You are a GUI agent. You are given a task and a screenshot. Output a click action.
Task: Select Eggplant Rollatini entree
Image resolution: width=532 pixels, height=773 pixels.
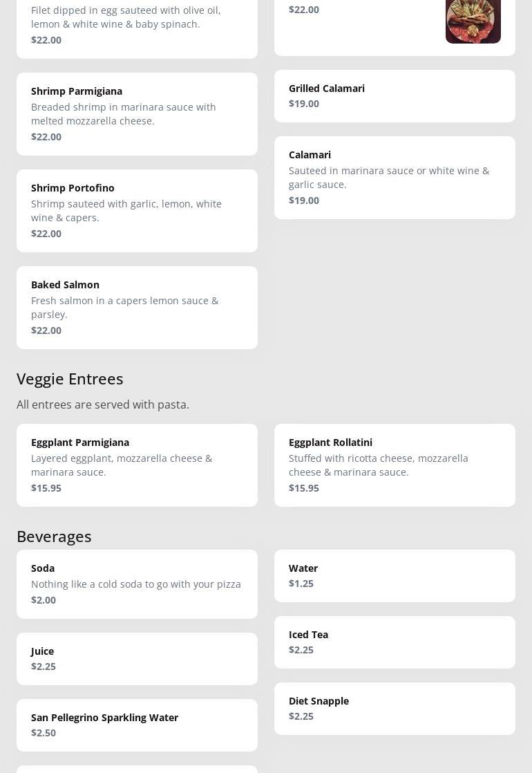pos(395,465)
